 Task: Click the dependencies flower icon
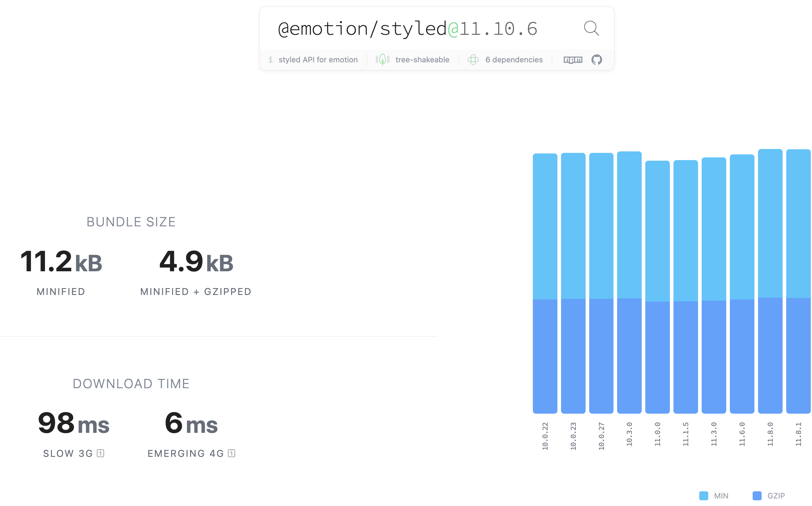[473, 60]
